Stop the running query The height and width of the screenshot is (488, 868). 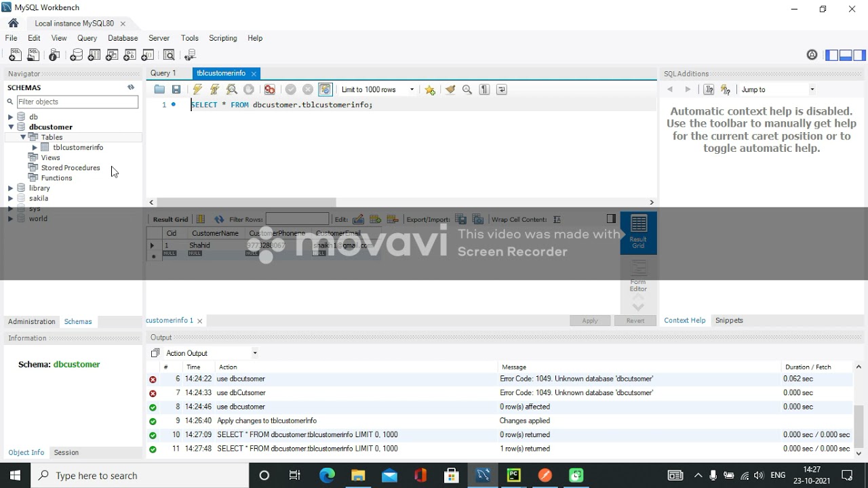tap(249, 89)
